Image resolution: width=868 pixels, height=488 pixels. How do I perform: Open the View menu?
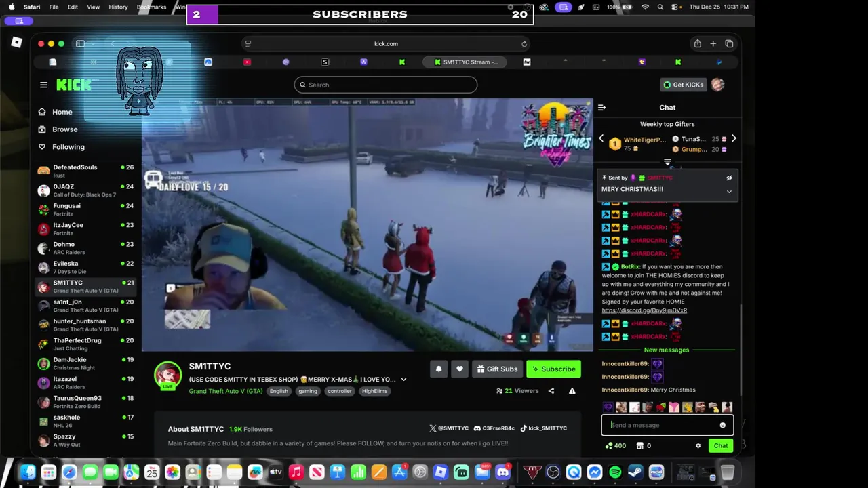tap(94, 7)
